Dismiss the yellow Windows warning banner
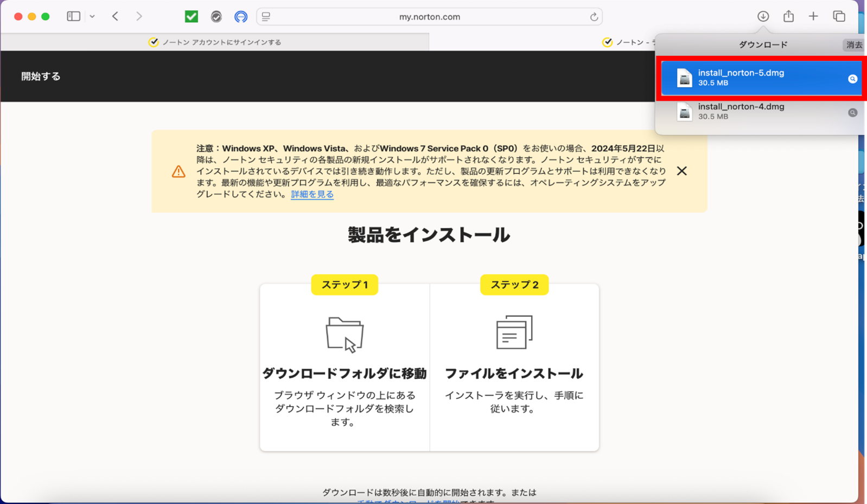Viewport: 867px width, 504px height. pos(681,171)
